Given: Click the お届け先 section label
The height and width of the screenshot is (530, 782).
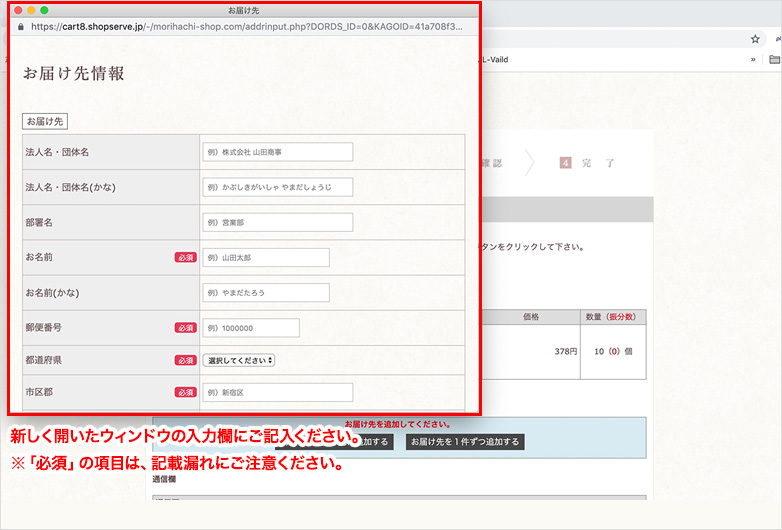Looking at the screenshot, I should coord(45,121).
